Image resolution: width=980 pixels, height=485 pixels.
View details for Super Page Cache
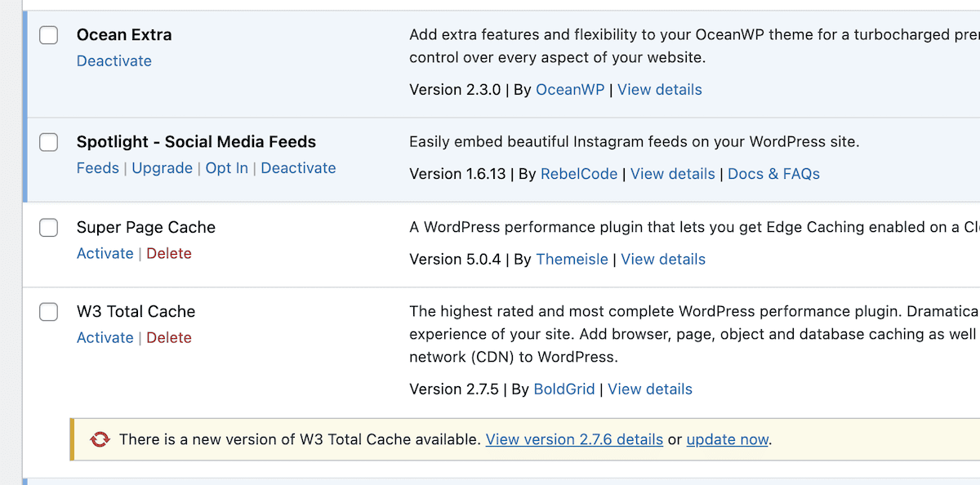[x=663, y=260]
